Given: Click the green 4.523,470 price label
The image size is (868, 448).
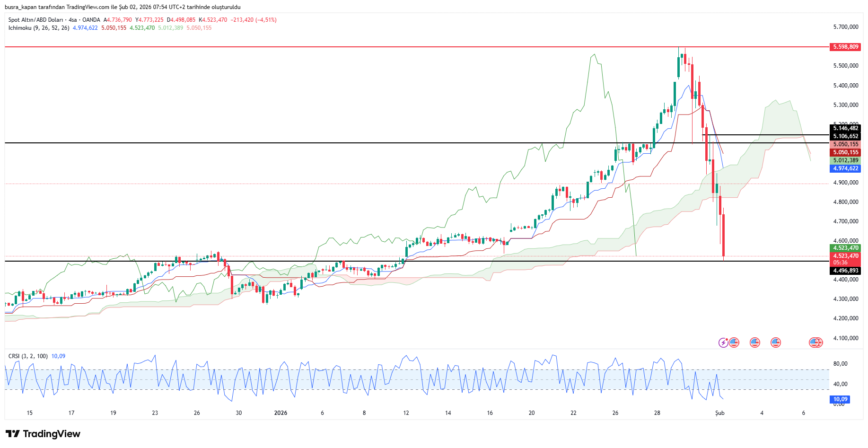Looking at the screenshot, I should tap(845, 248).
